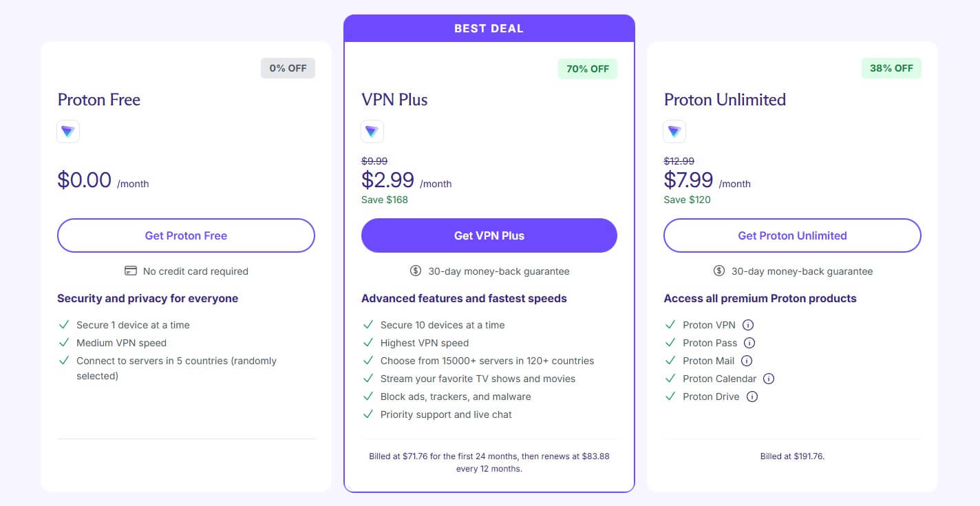The width and height of the screenshot is (980, 506).
Task: Click the BEST DEAL banner
Action: pyautogui.click(x=489, y=28)
